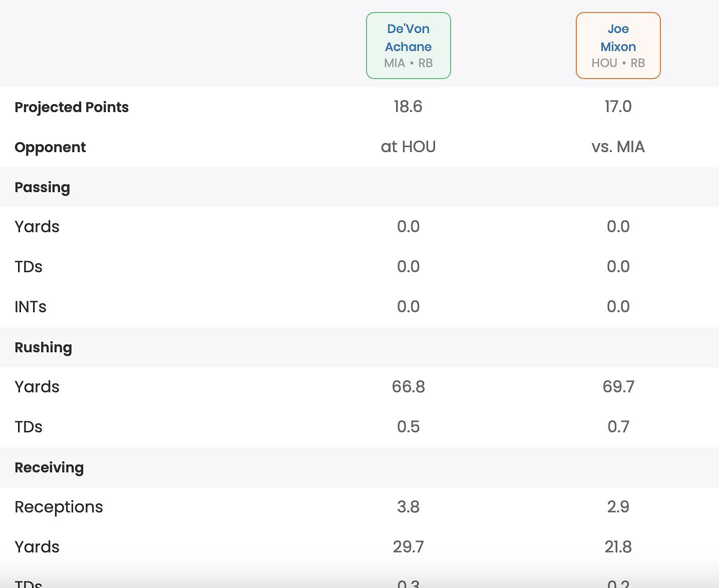Click Mixon's 2.9 receptions value

coord(618,507)
